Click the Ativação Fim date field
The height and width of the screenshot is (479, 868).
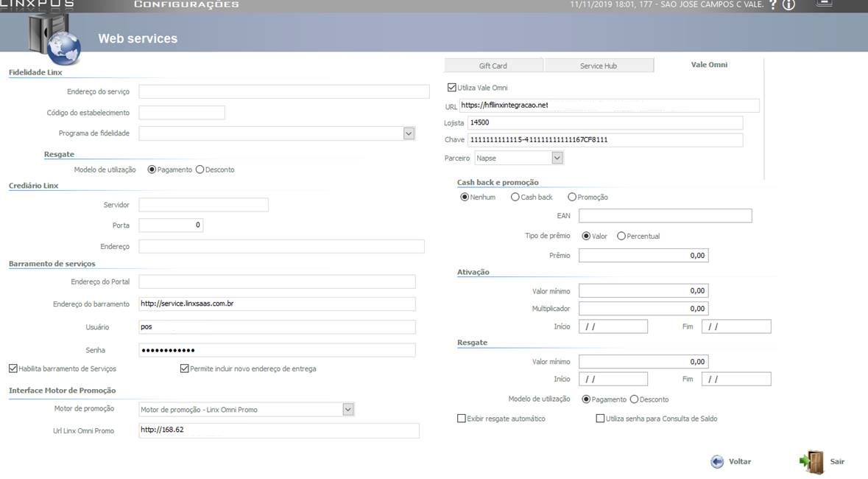pos(736,326)
